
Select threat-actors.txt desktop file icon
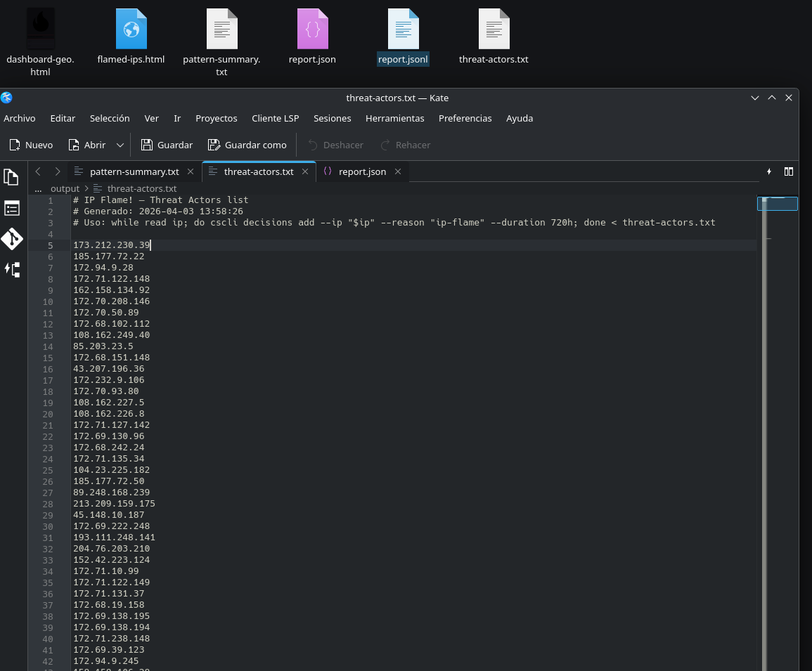494,37
